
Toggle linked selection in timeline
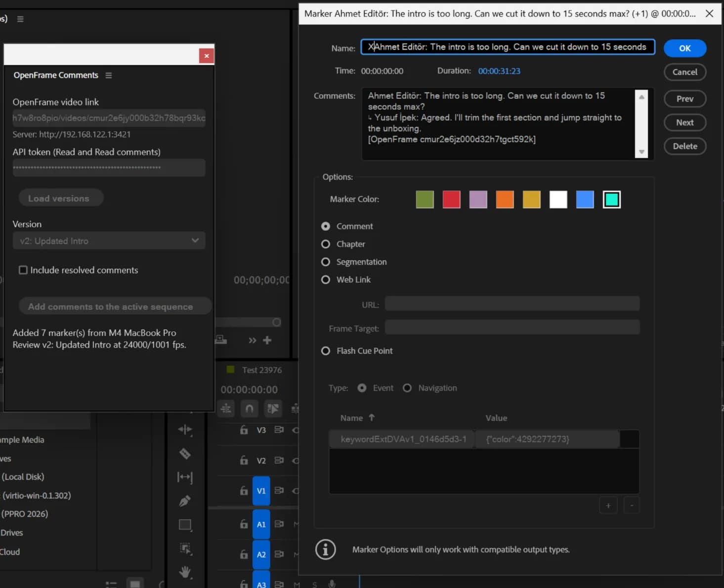[x=273, y=409]
